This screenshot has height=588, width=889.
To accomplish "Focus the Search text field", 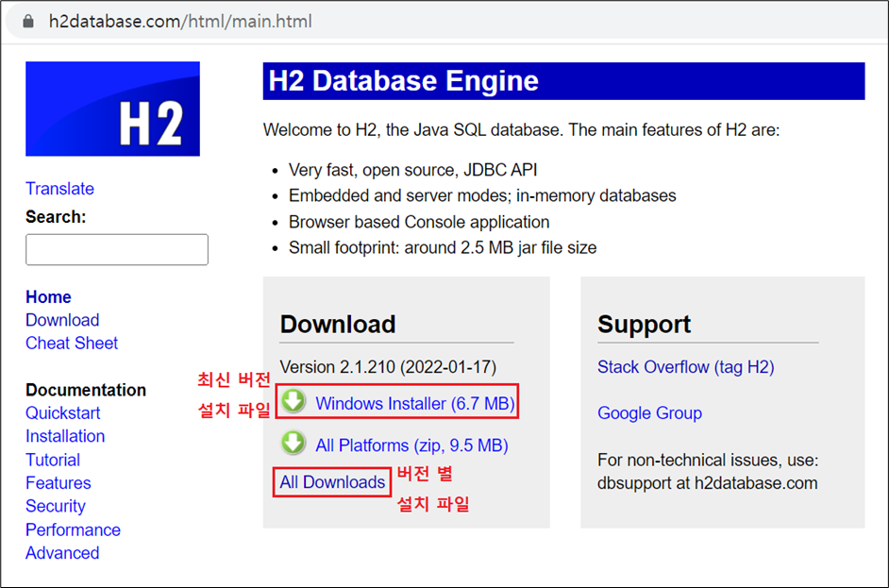I will coord(117,249).
